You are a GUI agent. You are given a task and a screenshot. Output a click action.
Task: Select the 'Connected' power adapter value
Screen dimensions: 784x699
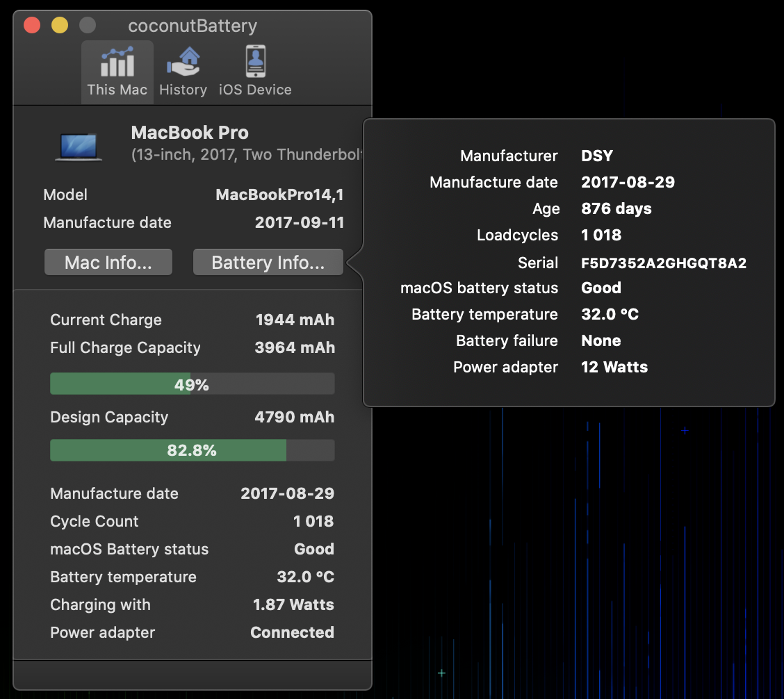coord(292,632)
